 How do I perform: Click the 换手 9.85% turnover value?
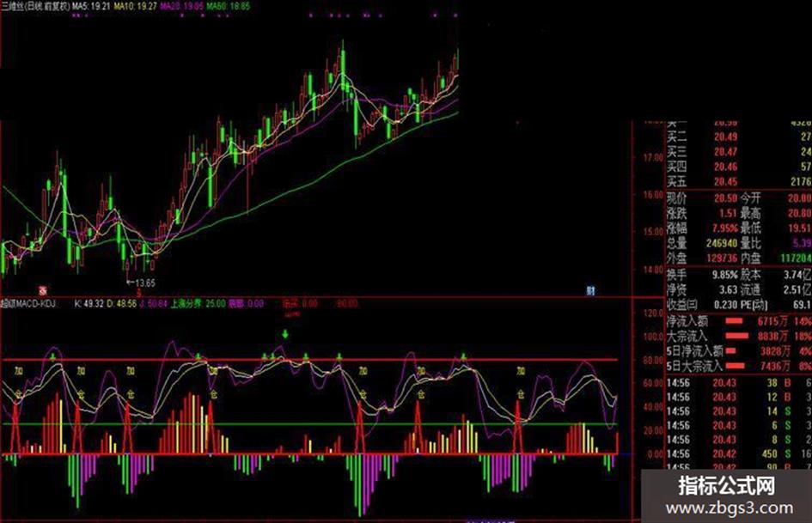point(725,275)
